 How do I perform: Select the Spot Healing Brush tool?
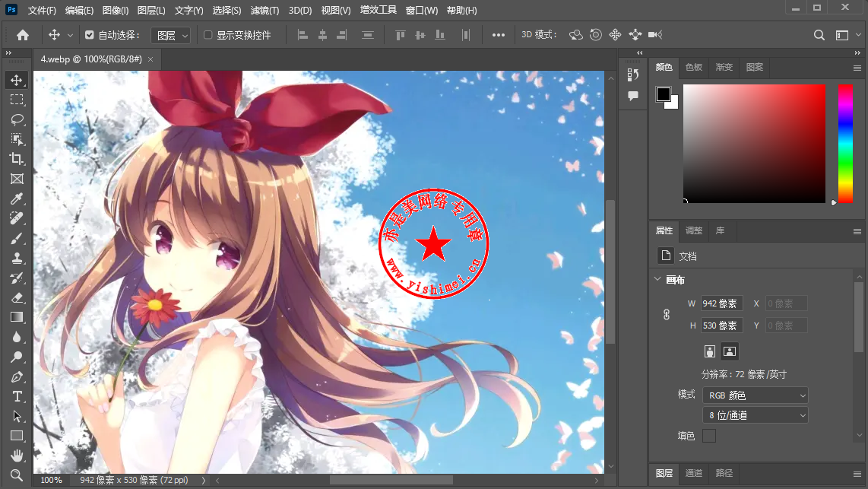(17, 218)
